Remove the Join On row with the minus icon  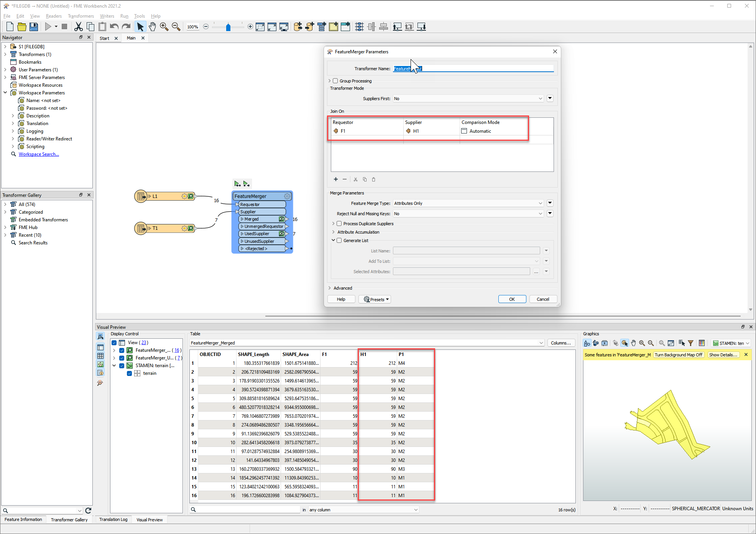tap(345, 179)
